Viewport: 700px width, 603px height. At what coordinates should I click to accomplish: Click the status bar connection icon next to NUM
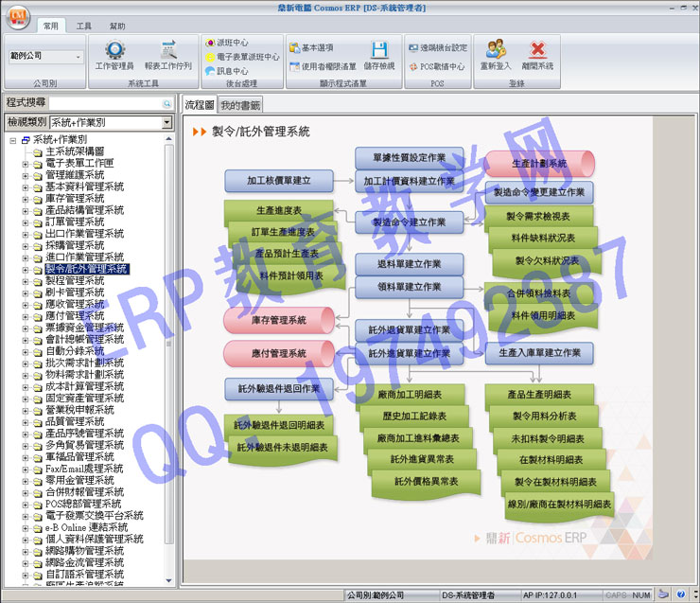coord(663,594)
